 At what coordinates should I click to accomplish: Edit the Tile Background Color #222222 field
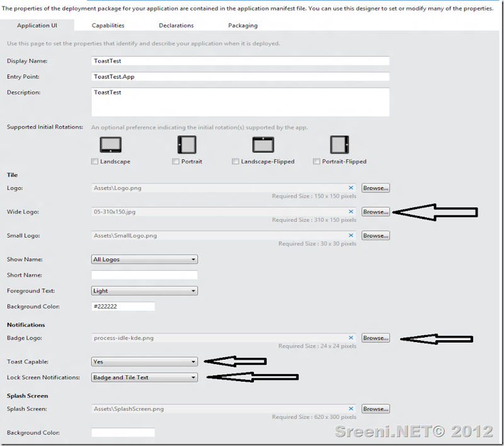tap(123, 307)
